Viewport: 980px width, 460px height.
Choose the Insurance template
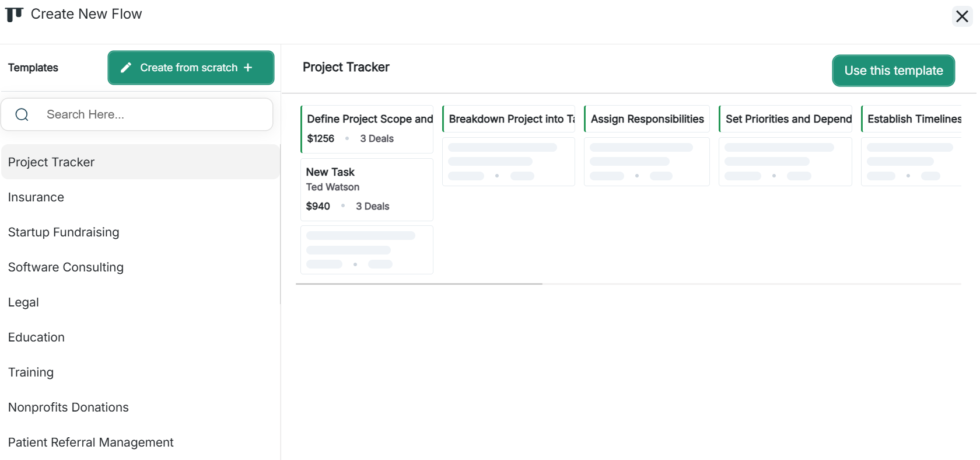[x=36, y=197]
